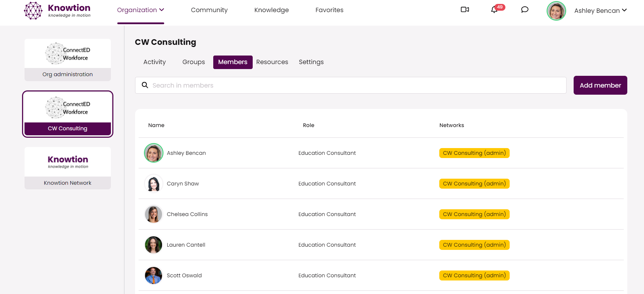Viewport: 644px width, 294px height.
Task: Go to the Community page
Action: point(209,10)
